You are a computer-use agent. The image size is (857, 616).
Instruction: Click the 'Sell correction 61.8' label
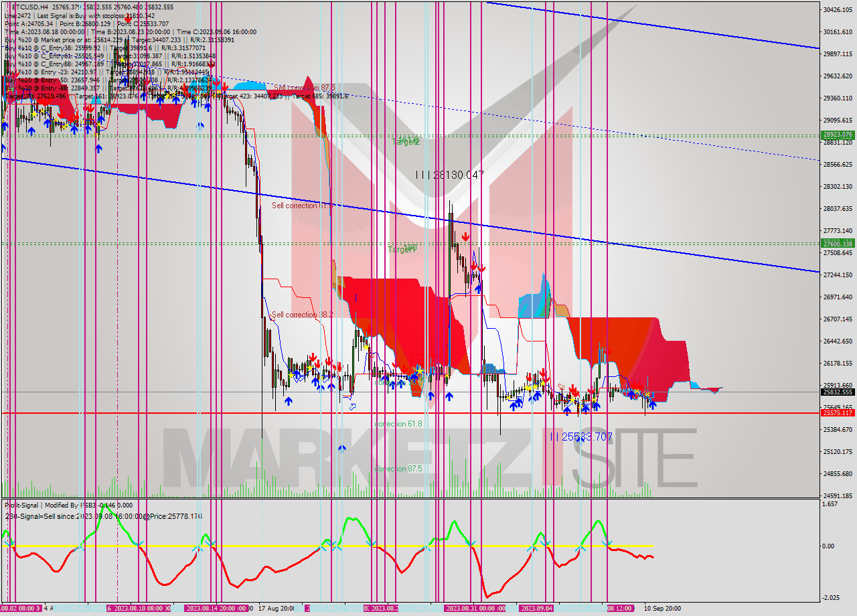[301, 206]
